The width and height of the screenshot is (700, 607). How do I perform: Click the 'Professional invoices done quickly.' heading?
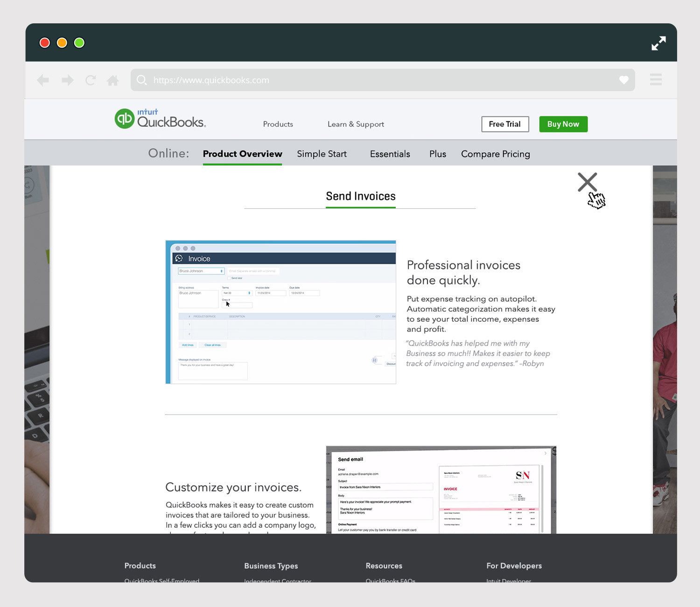point(463,272)
